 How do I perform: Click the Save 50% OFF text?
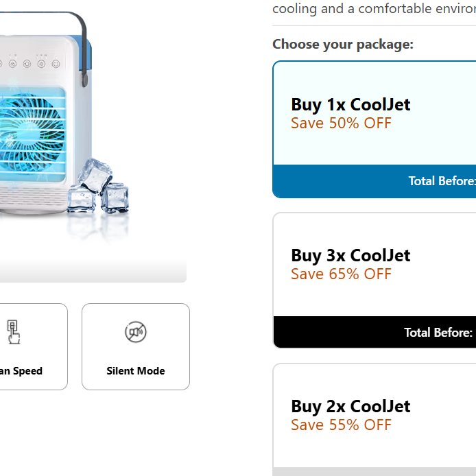point(341,123)
